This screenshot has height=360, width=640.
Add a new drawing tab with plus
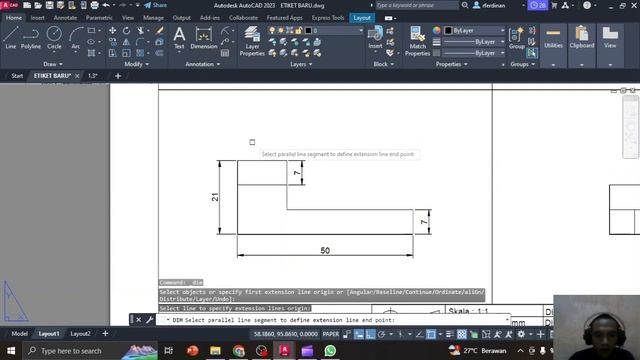point(118,76)
